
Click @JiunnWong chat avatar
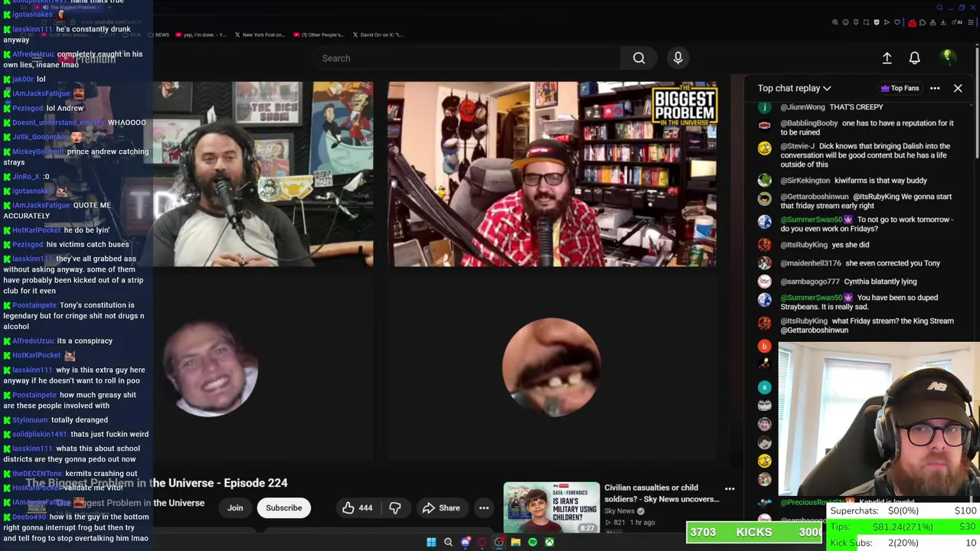pyautogui.click(x=764, y=107)
